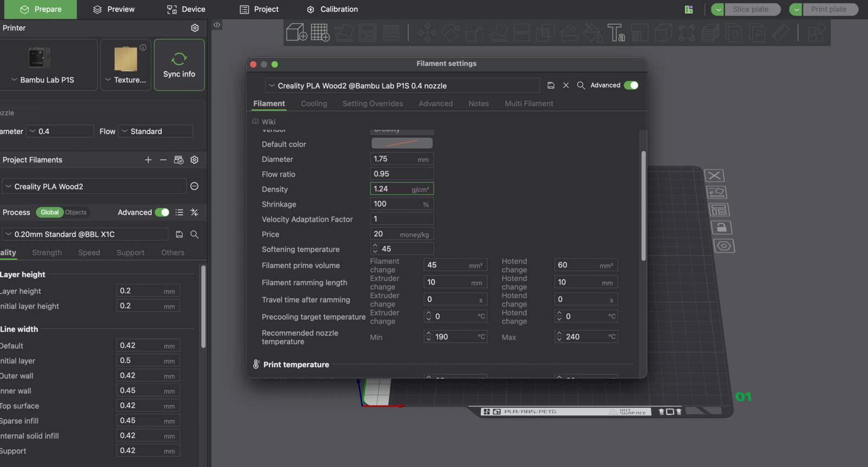The height and width of the screenshot is (467, 868).
Task: Click the plate arrange layout icon
Action: point(719,210)
